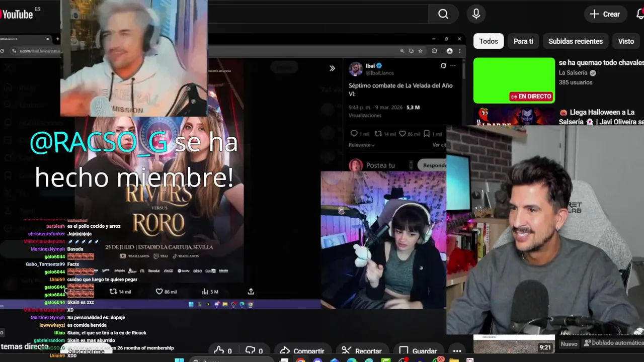
Task: In the video, click heart icon beside '86 mil' in the tweet panel
Action: click(402, 134)
